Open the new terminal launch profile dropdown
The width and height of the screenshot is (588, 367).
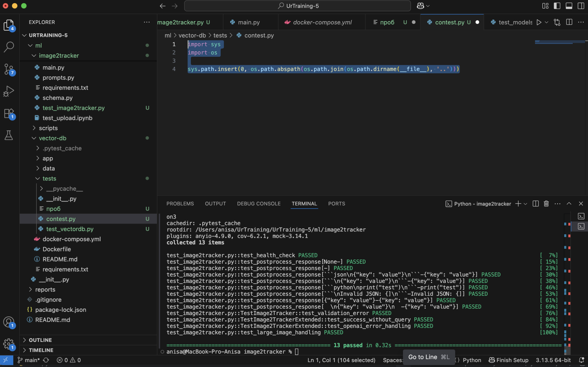[525, 204]
